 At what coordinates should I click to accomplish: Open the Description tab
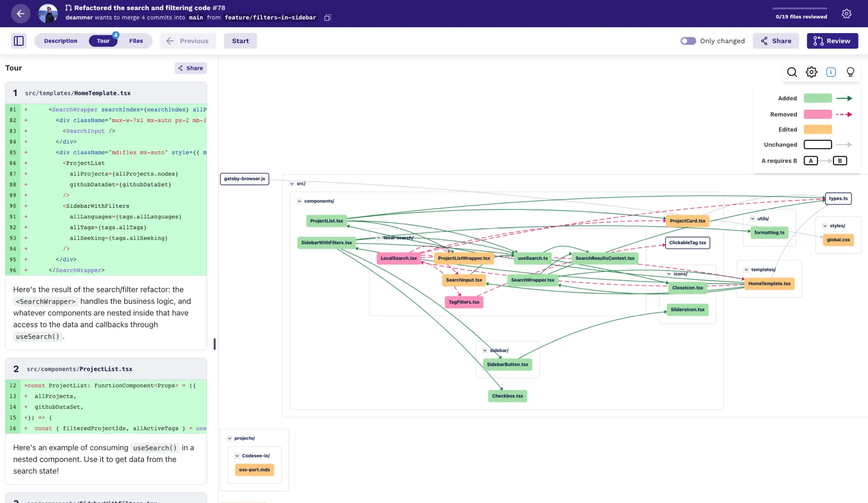[60, 40]
